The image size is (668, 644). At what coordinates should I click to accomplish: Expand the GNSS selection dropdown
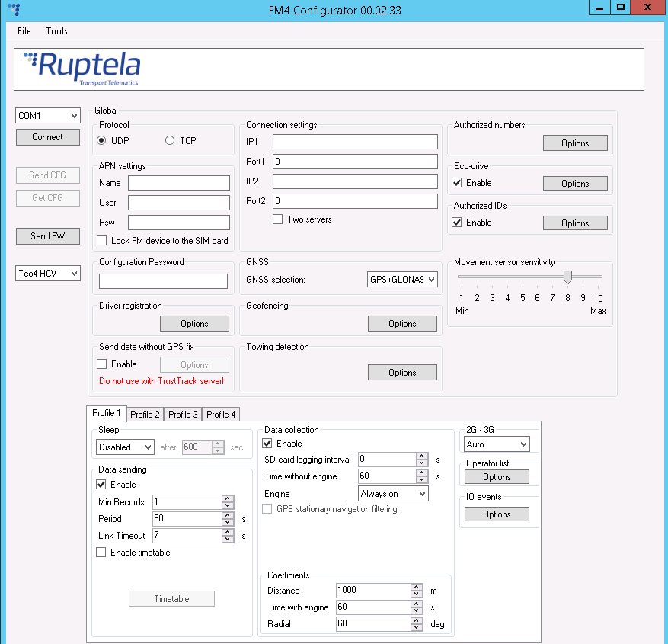tap(402, 280)
